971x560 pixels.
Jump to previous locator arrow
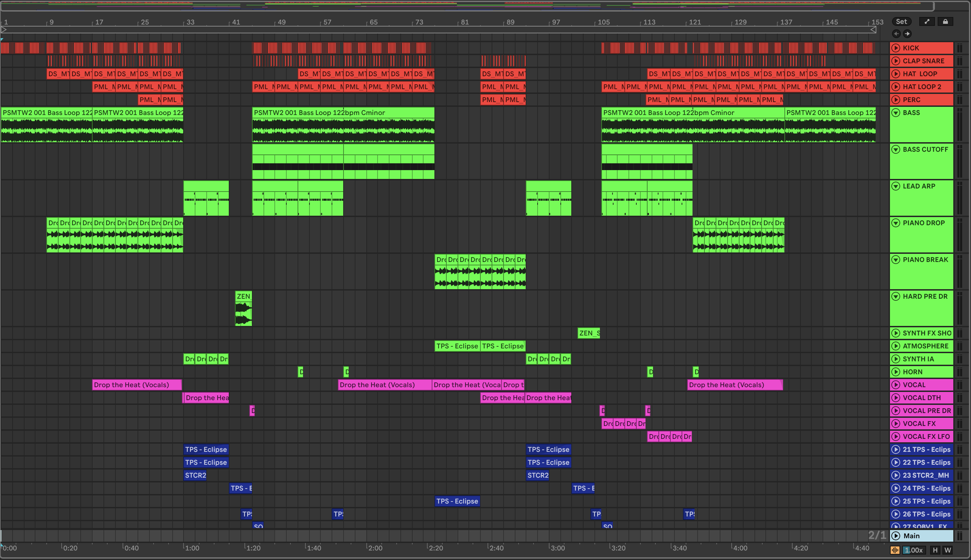[x=896, y=33]
